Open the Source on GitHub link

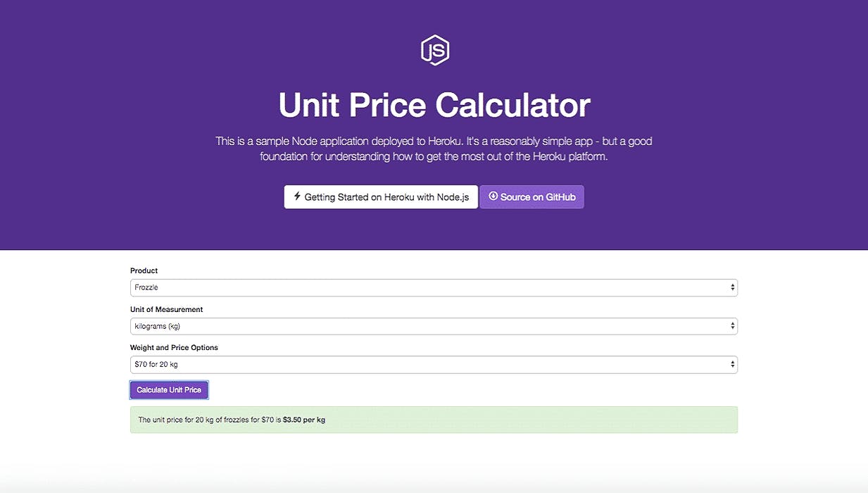[x=532, y=197]
